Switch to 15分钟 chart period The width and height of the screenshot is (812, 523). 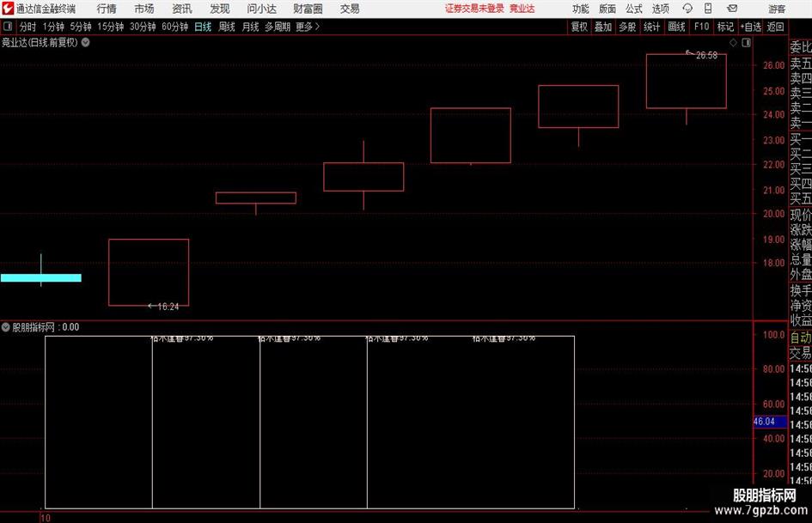click(111, 27)
